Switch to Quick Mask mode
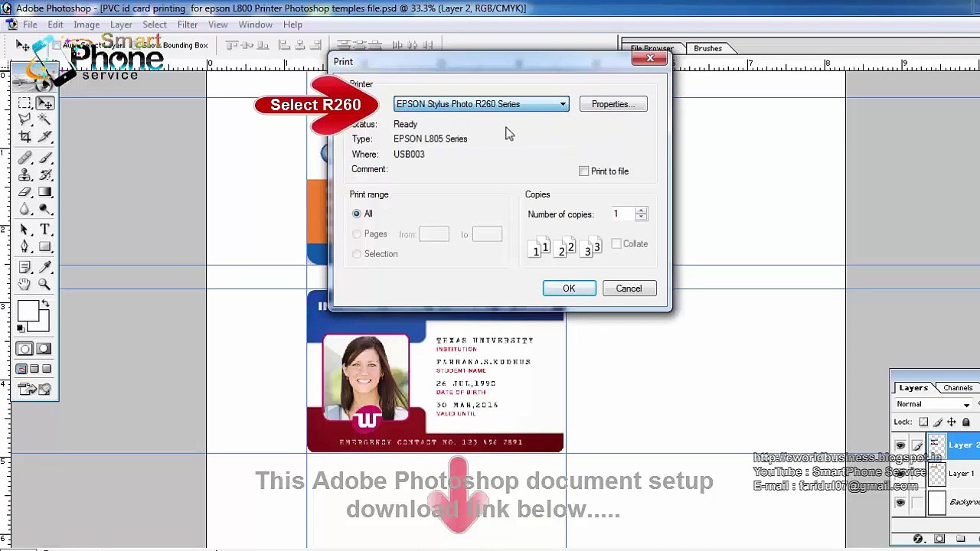Screen dimensions: 980x551 [x=44, y=349]
